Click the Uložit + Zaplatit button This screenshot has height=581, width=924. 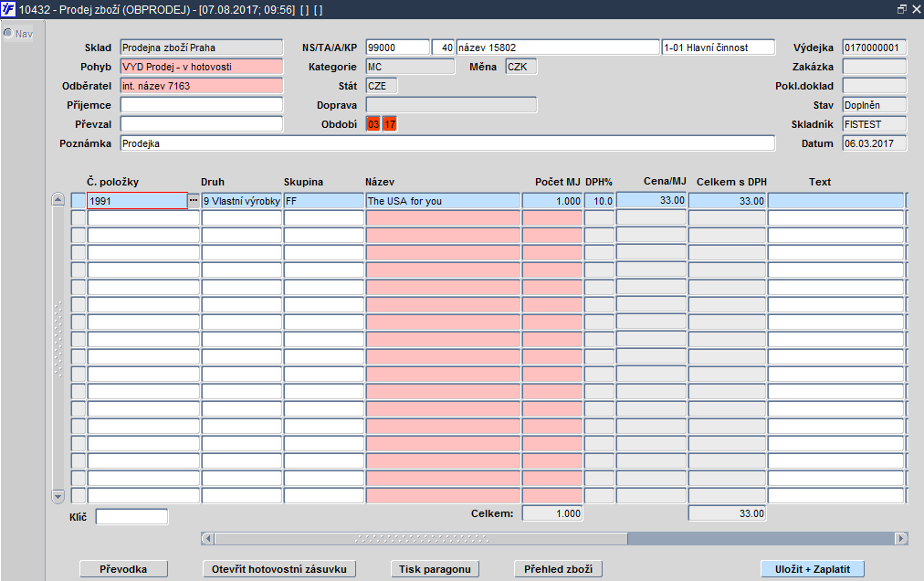click(x=812, y=569)
